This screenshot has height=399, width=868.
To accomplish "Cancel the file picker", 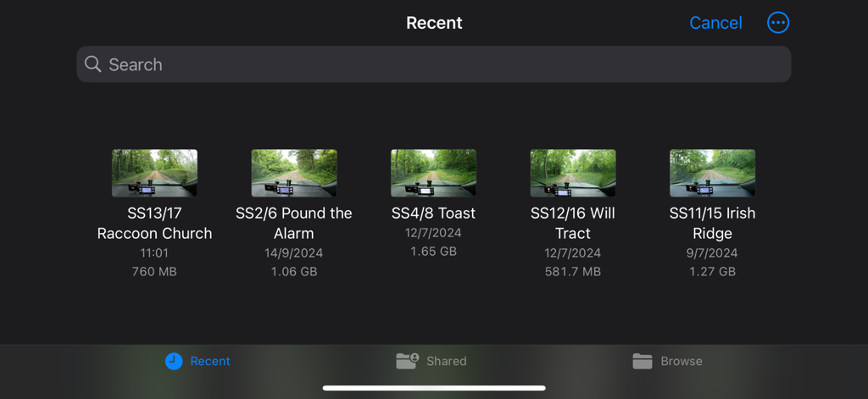I will (715, 23).
